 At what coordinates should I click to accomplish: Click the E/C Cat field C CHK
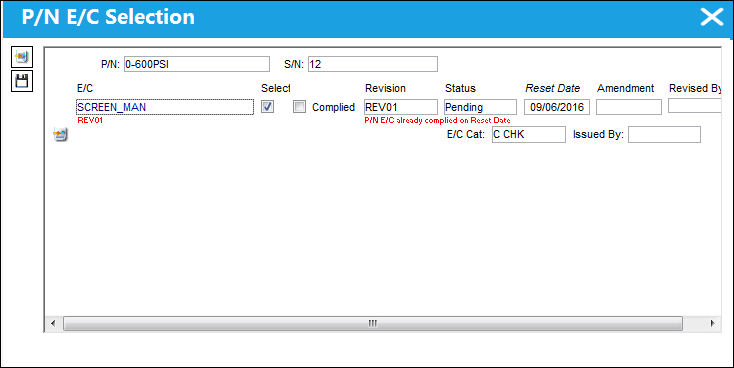tap(528, 134)
